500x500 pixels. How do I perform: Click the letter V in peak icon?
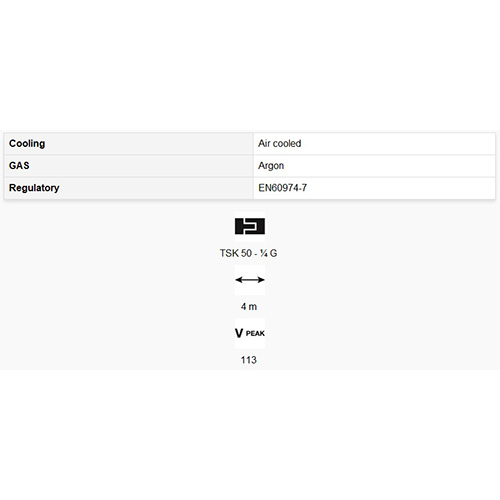coord(239,333)
